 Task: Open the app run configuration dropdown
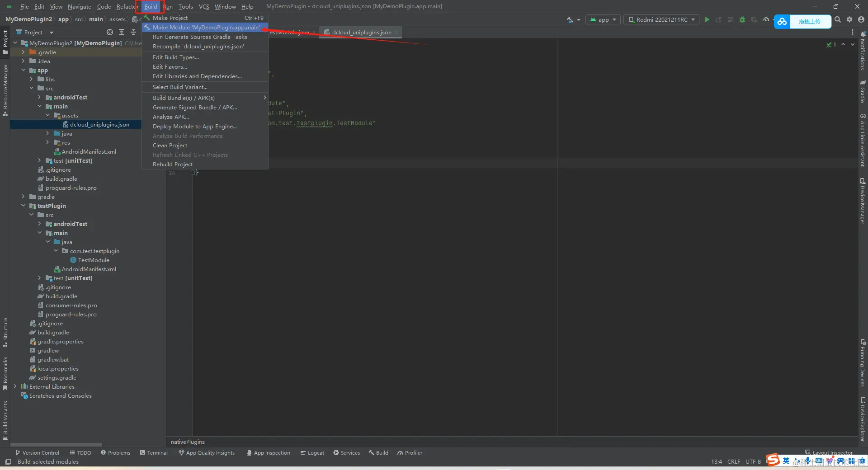603,19
